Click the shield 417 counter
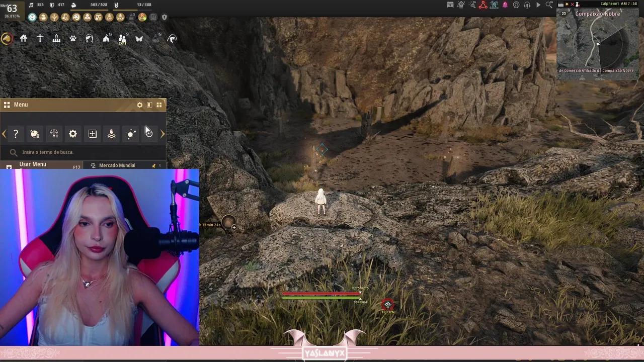This screenshot has height=362, width=644. point(57,5)
